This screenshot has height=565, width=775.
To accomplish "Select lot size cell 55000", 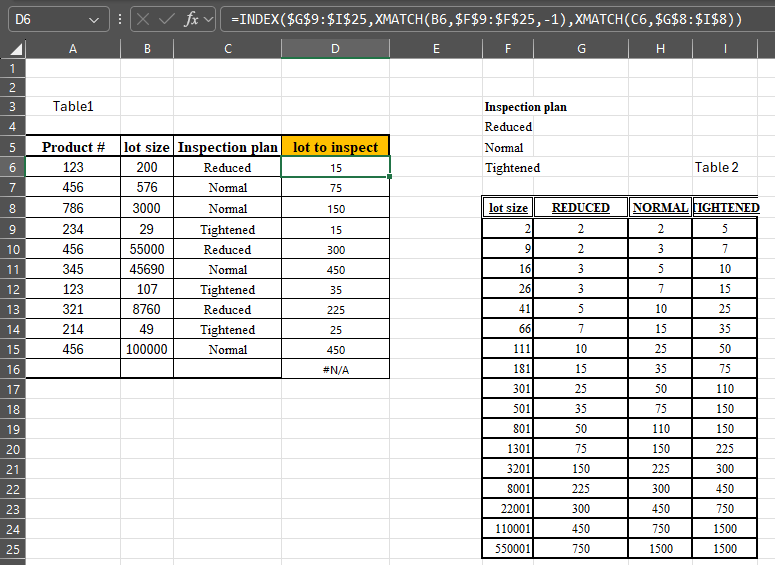I will (147, 249).
